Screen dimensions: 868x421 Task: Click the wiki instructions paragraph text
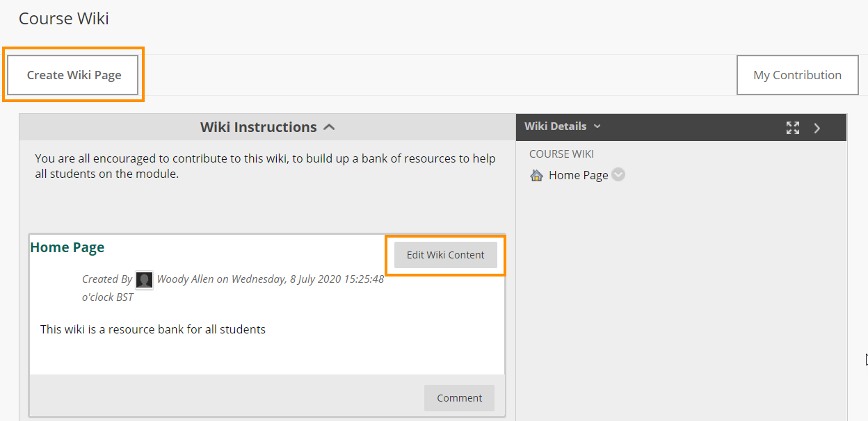(x=266, y=166)
